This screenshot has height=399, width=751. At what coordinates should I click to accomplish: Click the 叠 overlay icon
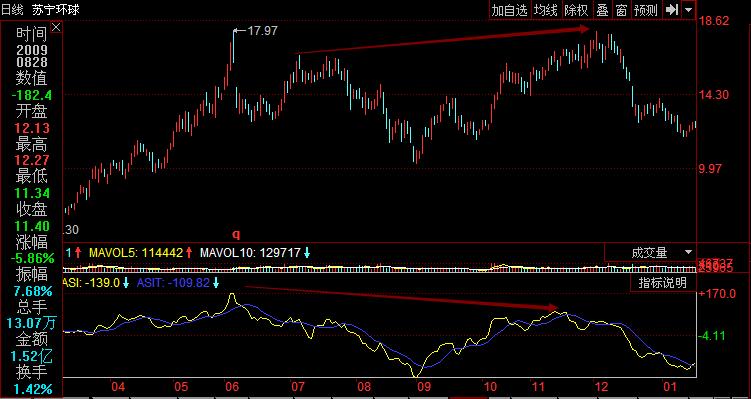pos(602,10)
